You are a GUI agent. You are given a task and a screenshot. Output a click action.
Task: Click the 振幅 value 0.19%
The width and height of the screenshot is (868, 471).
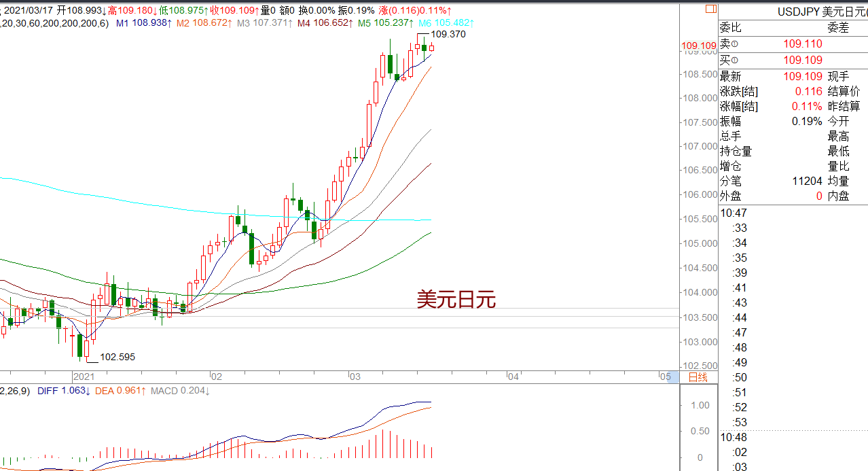pyautogui.click(x=807, y=121)
